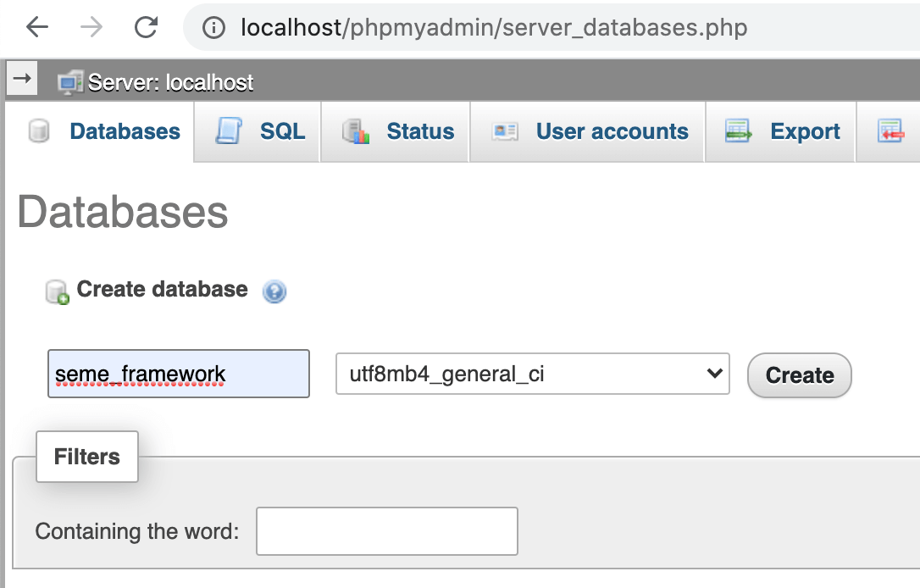
Task: Click the site information icon in address bar
Action: (213, 28)
